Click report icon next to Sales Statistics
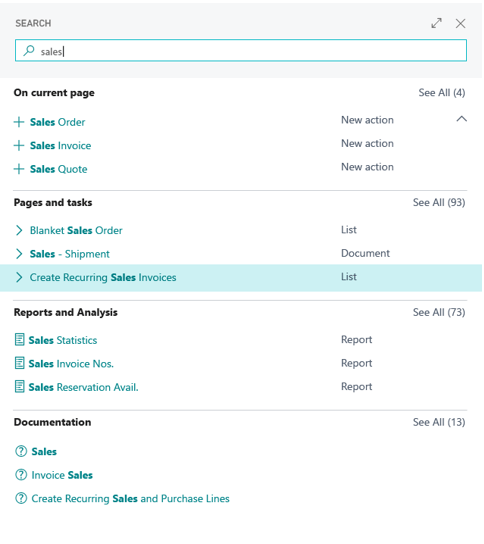 pyautogui.click(x=20, y=341)
